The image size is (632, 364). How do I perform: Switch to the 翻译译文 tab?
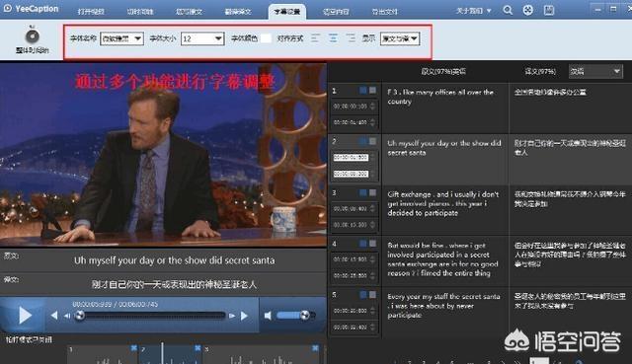238,12
